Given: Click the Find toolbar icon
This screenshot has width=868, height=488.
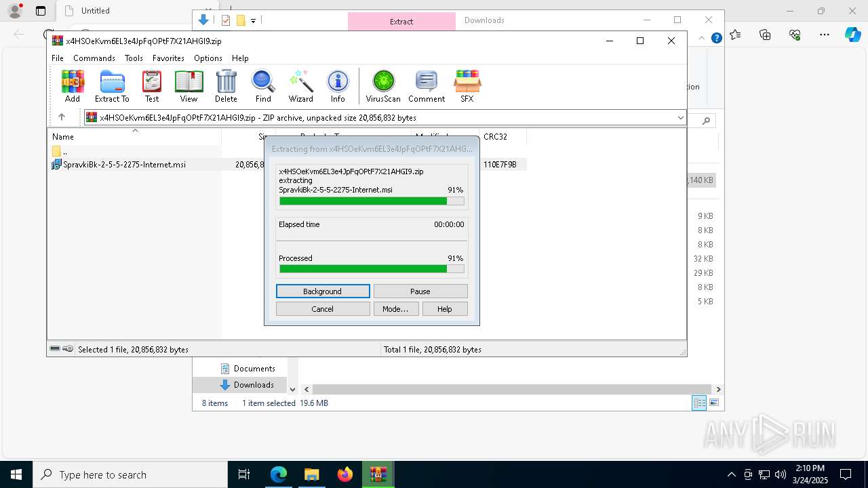Looking at the screenshot, I should pos(263,86).
